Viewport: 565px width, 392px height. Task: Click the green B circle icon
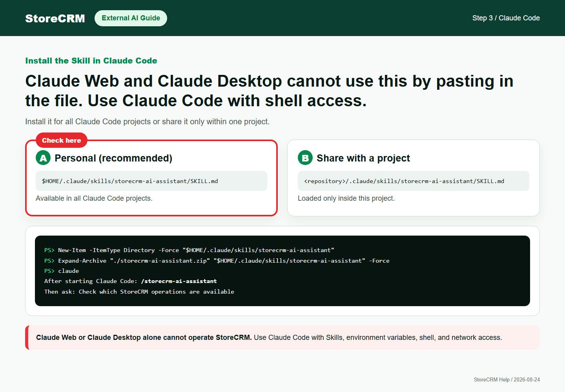pos(305,158)
